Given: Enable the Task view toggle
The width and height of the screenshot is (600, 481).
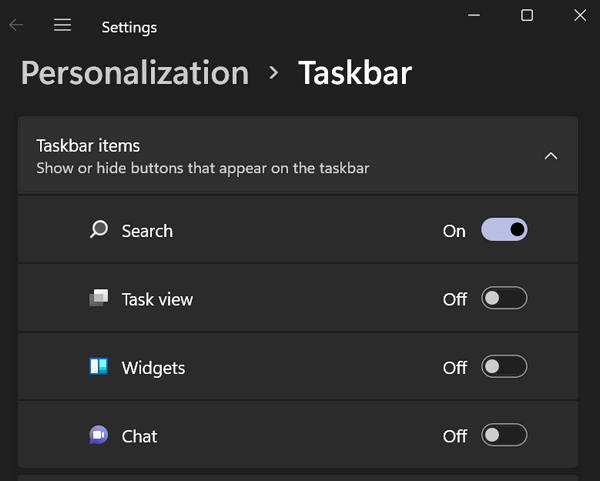Looking at the screenshot, I should point(504,298).
